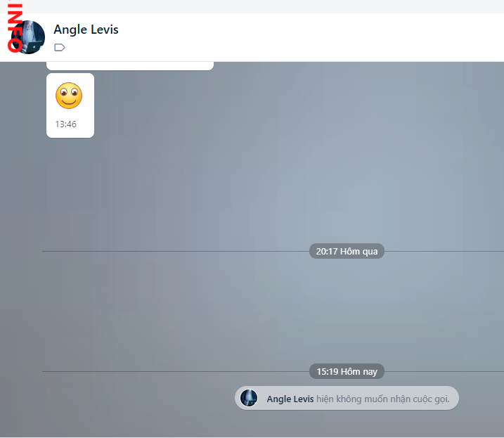Click the 15:19 Hôm nay date pill
The image size is (504, 438).
pos(347,371)
